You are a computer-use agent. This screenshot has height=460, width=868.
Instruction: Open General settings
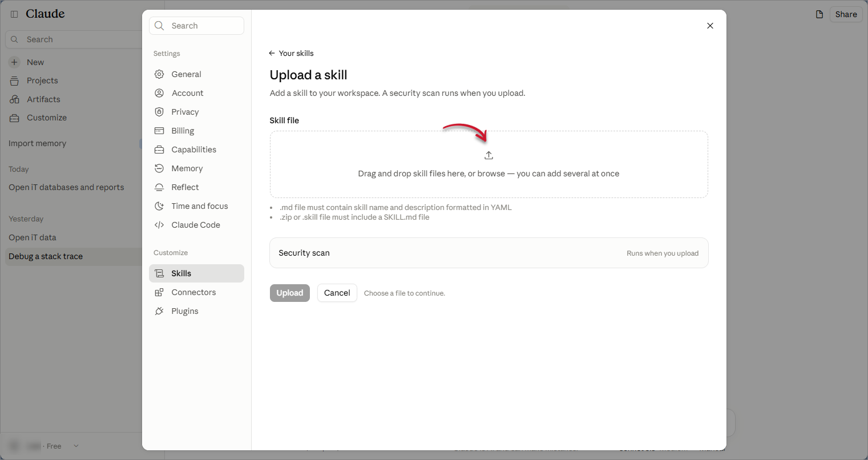click(196, 74)
